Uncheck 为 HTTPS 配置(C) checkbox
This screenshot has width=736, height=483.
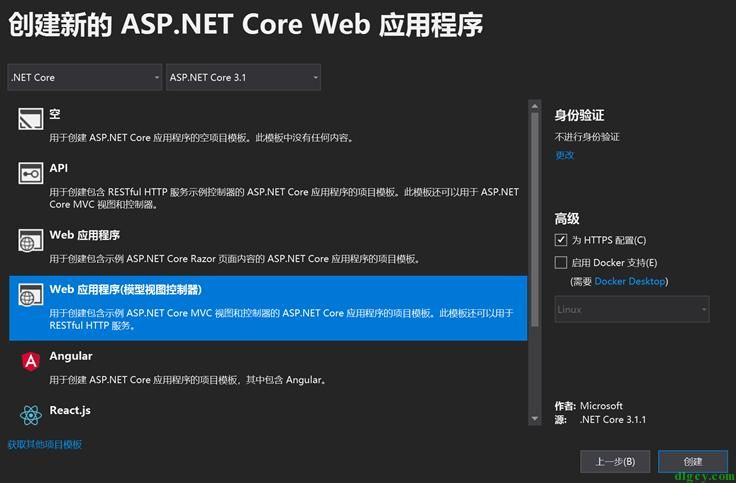pyautogui.click(x=560, y=240)
